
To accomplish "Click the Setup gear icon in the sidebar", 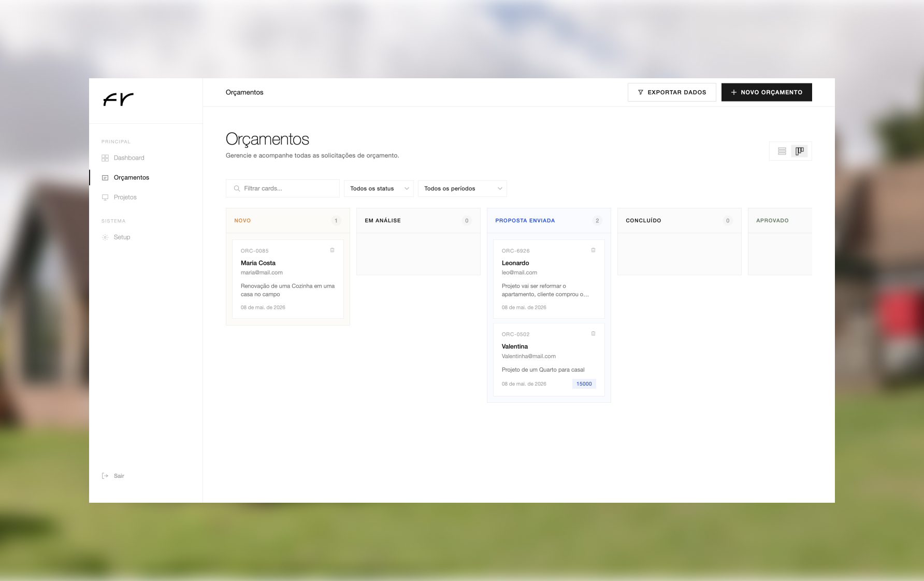I will 105,237.
